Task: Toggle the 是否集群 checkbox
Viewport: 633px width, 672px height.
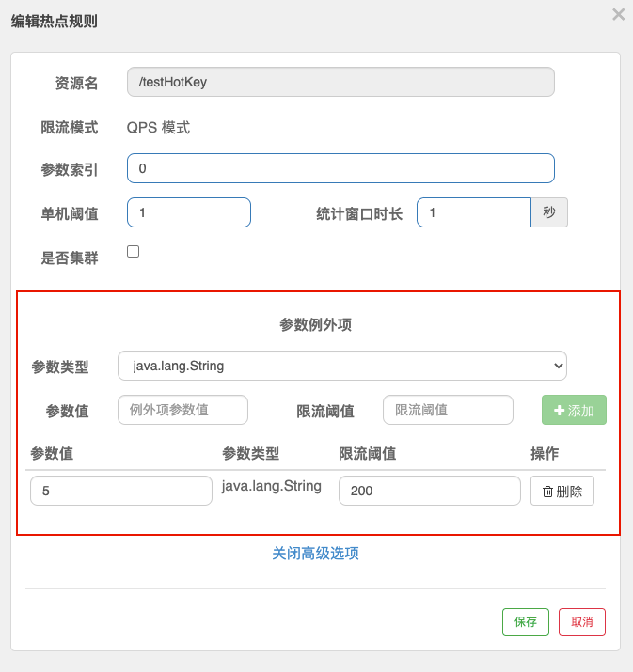Action: pyautogui.click(x=133, y=252)
